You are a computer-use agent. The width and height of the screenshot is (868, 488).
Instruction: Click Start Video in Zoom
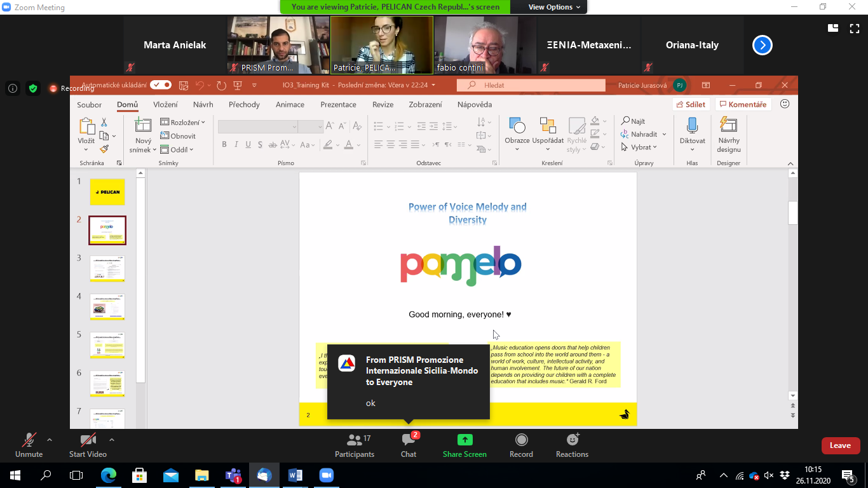88,446
